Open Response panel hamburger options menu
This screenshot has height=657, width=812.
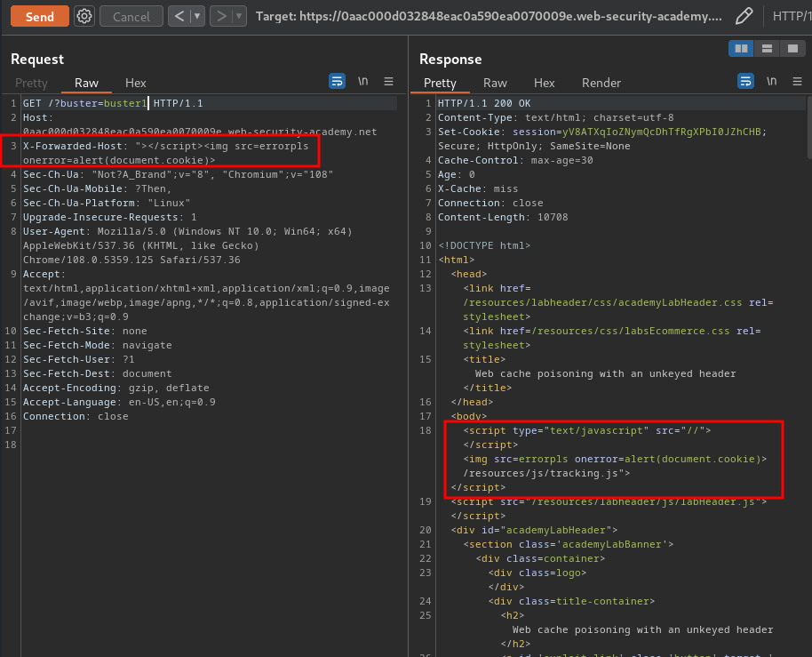tap(797, 82)
